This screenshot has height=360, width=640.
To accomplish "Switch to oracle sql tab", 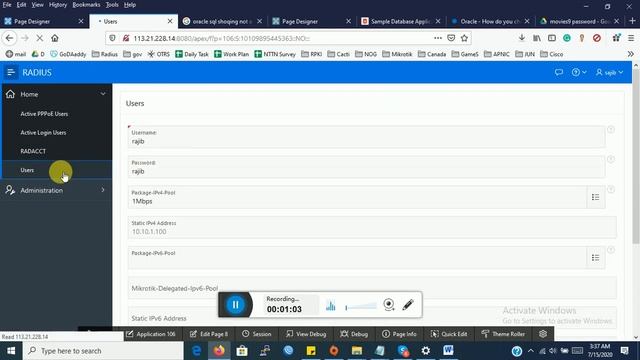I will [x=222, y=21].
